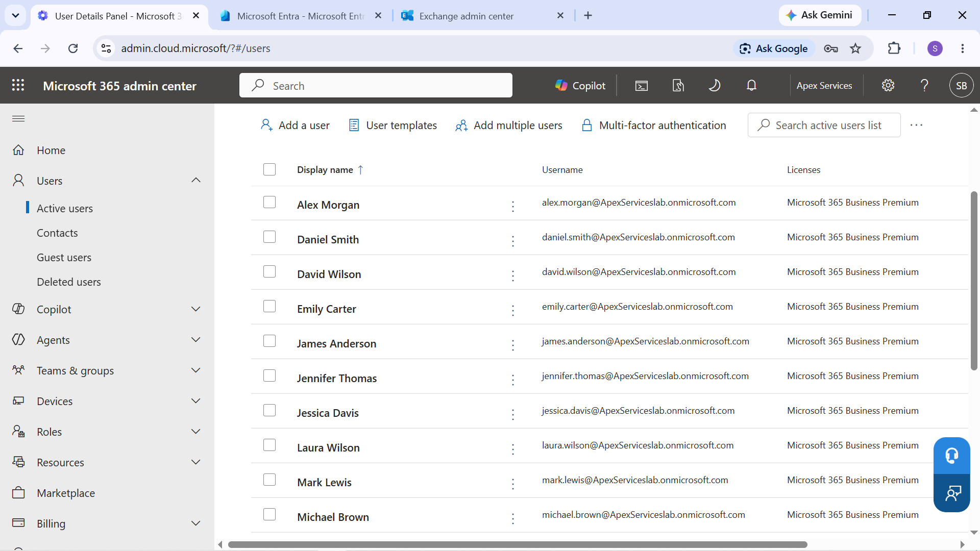Open the help question mark icon

924,85
